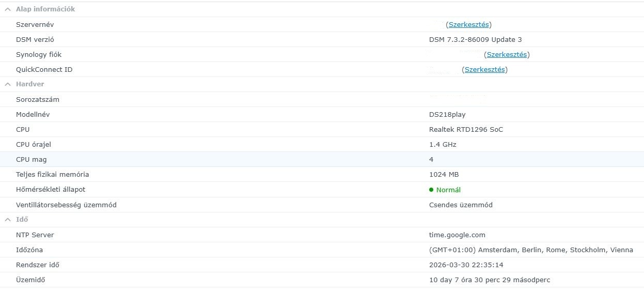
Task: Select the 1.4 GHz clock speed value
Action: pyautogui.click(x=443, y=144)
